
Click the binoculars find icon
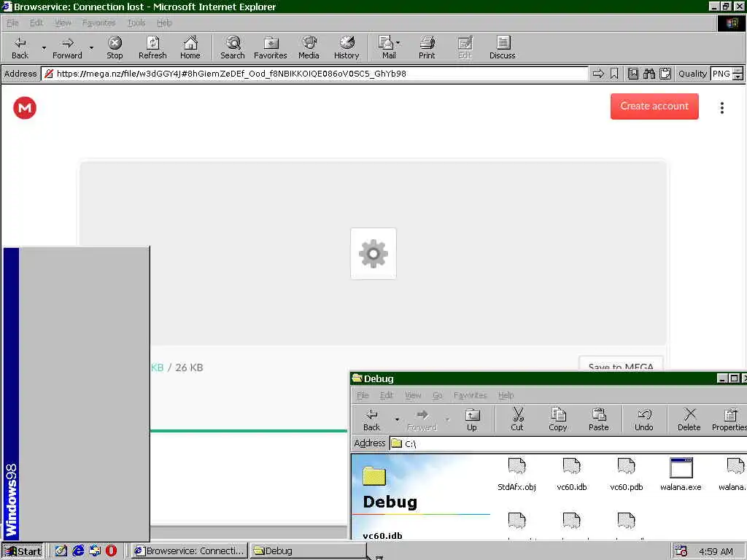[649, 74]
